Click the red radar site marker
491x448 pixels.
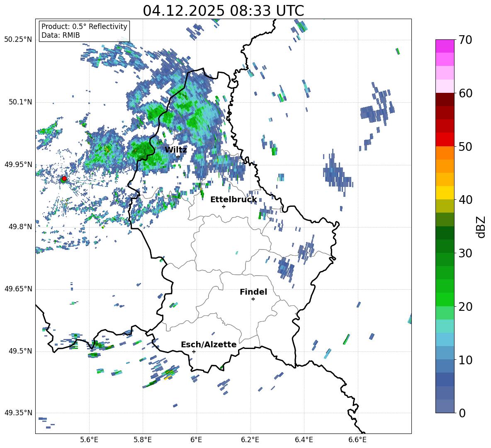[x=64, y=178]
